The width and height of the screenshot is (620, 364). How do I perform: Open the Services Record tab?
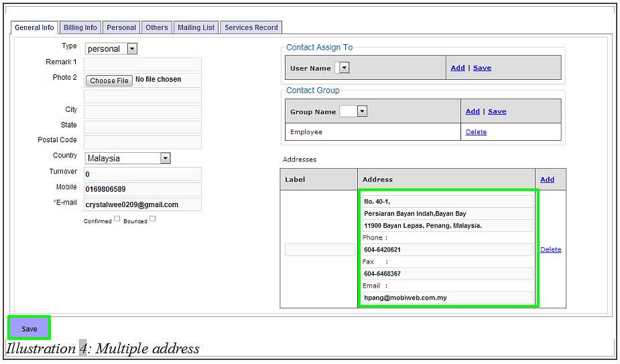(251, 27)
